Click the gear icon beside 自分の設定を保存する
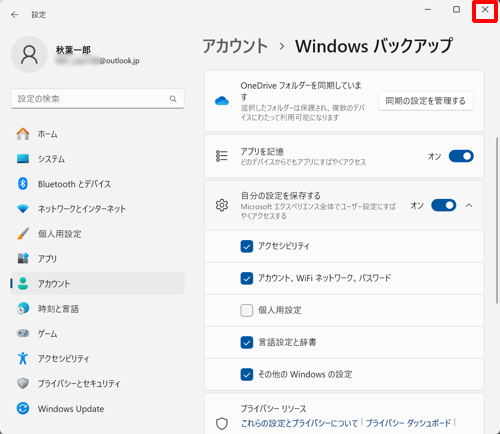Viewport: 500px width, 434px height. [x=222, y=205]
